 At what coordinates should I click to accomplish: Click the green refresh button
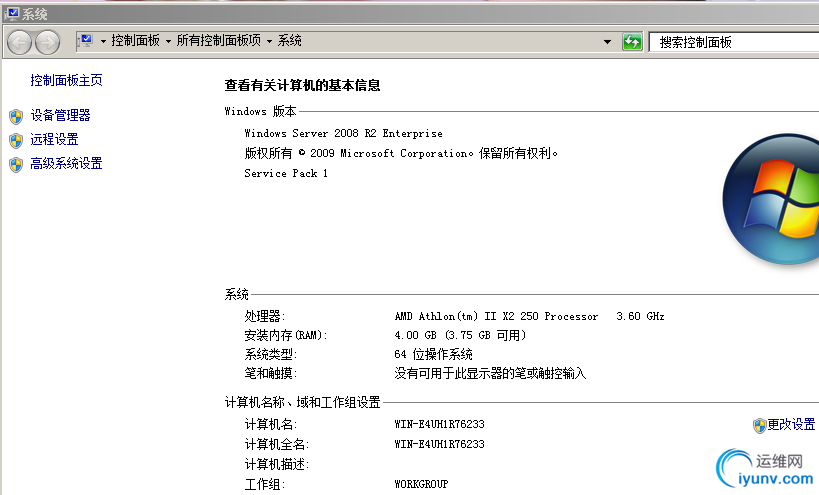pyautogui.click(x=632, y=42)
